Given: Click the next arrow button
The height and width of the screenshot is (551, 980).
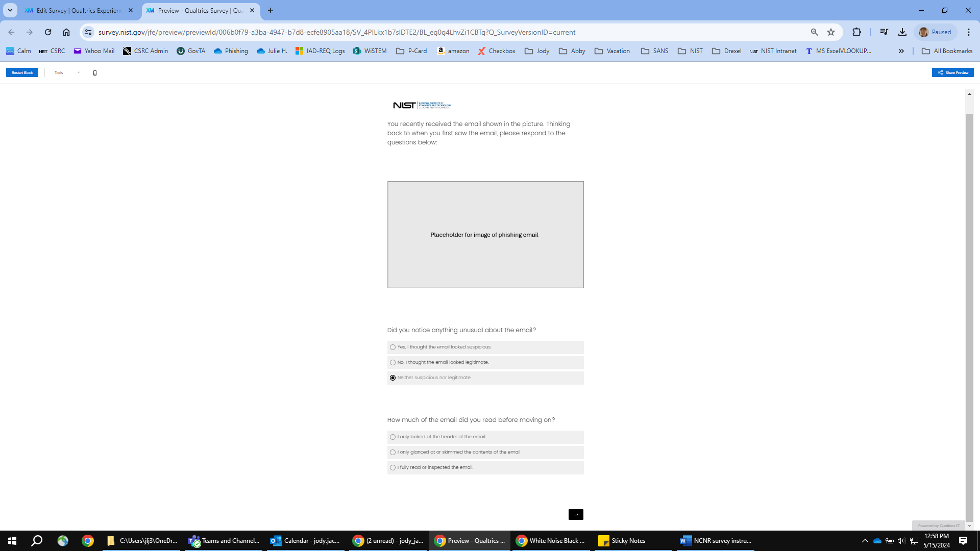Looking at the screenshot, I should pos(576,514).
